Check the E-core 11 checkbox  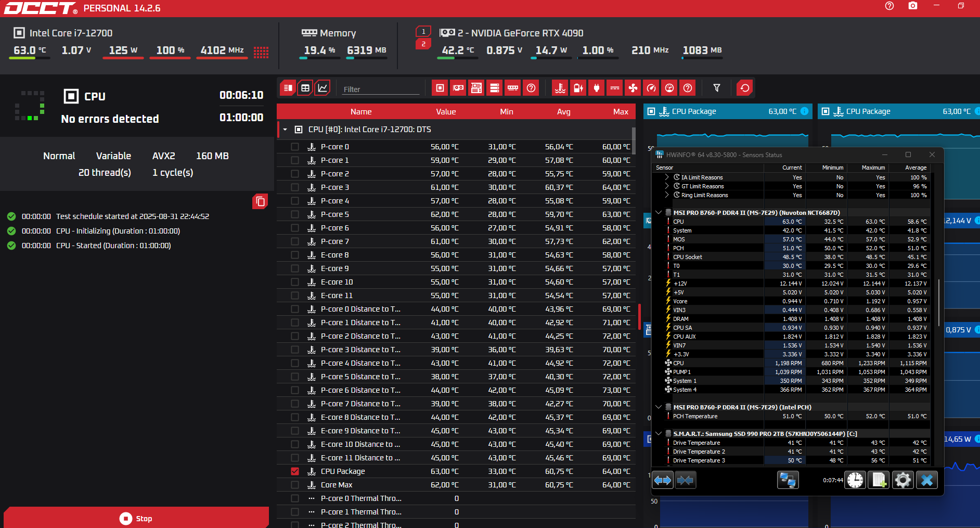click(295, 295)
